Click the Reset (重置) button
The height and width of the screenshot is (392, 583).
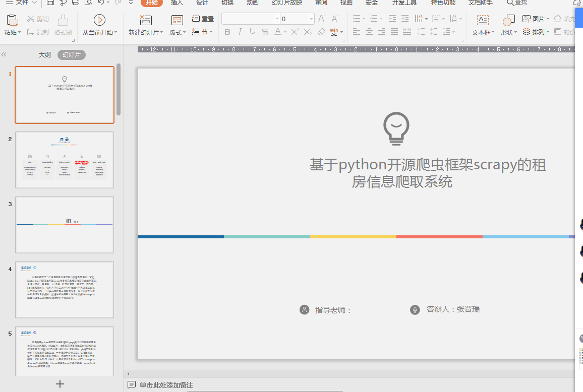coord(203,19)
